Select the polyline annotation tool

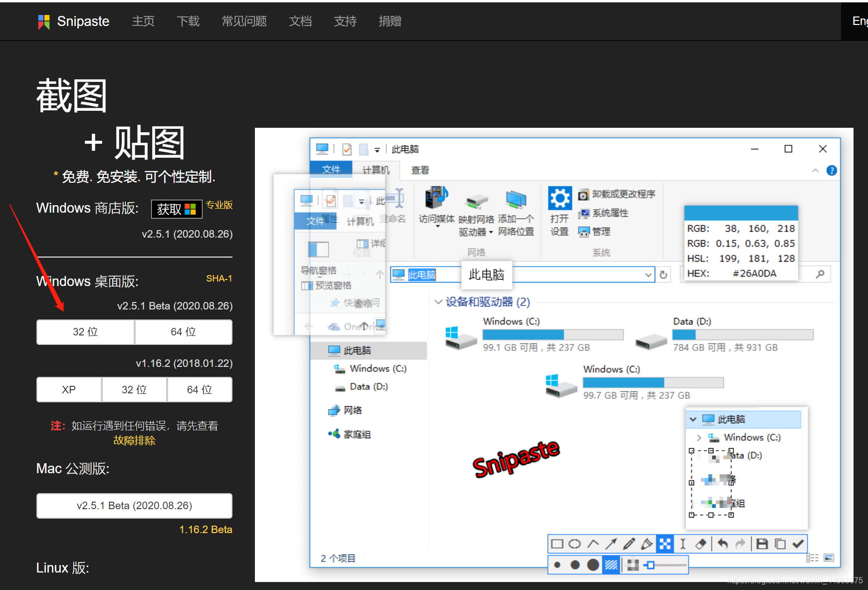(x=593, y=544)
